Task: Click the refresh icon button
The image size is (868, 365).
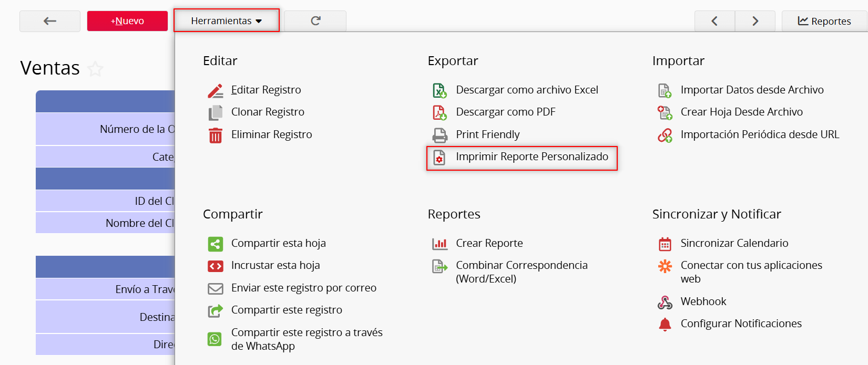Action: (315, 21)
